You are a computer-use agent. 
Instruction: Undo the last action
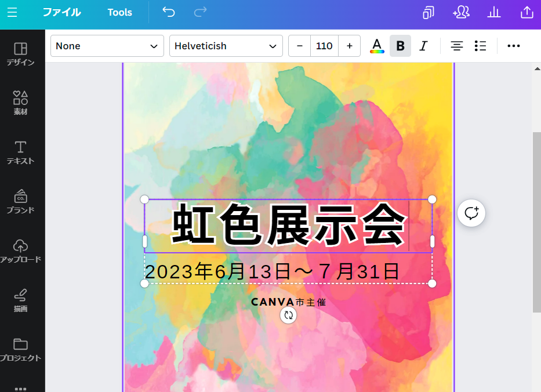click(169, 12)
